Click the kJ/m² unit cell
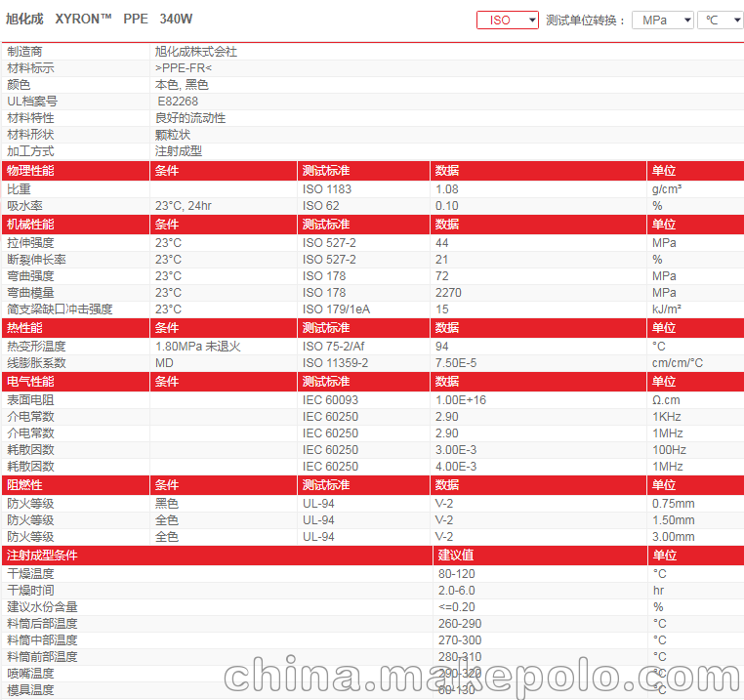 coord(666,309)
